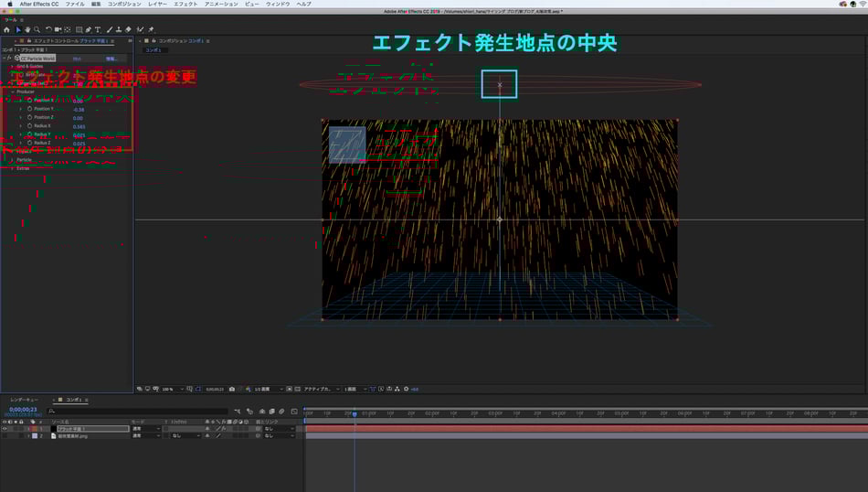The height and width of the screenshot is (492, 868).
Task: Open the viewer resolution dropdown
Action: (270, 389)
